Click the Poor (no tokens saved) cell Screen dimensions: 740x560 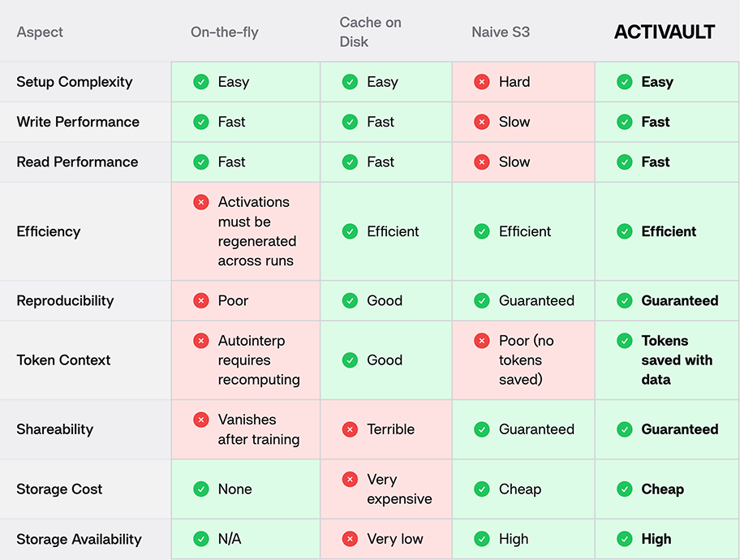point(523,360)
